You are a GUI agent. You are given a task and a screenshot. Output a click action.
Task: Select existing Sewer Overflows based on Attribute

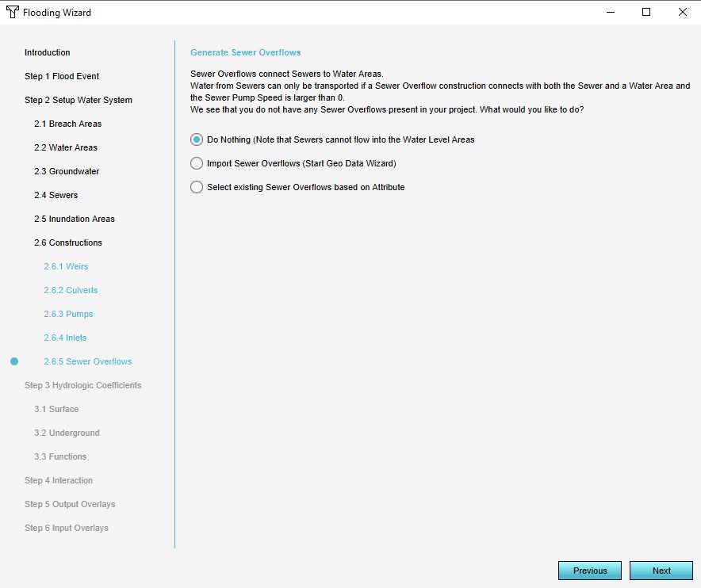point(197,187)
